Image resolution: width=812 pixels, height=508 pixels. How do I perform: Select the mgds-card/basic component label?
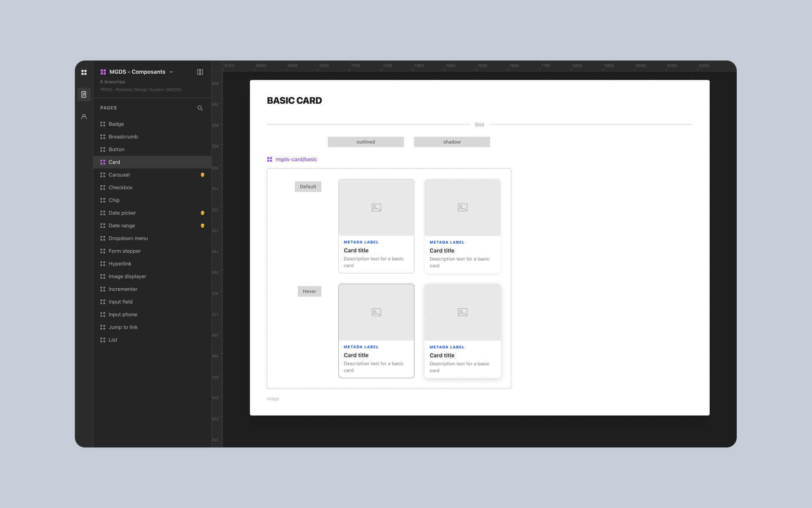coord(296,160)
